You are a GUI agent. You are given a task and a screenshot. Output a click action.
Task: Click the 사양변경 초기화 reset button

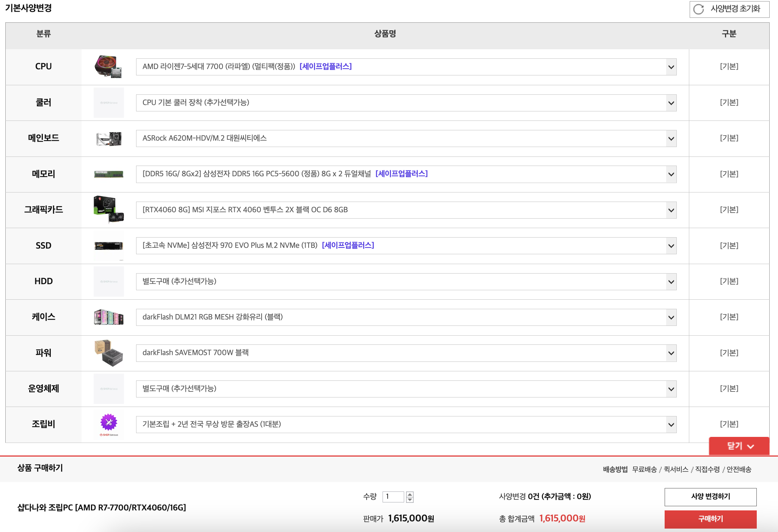pyautogui.click(x=729, y=9)
